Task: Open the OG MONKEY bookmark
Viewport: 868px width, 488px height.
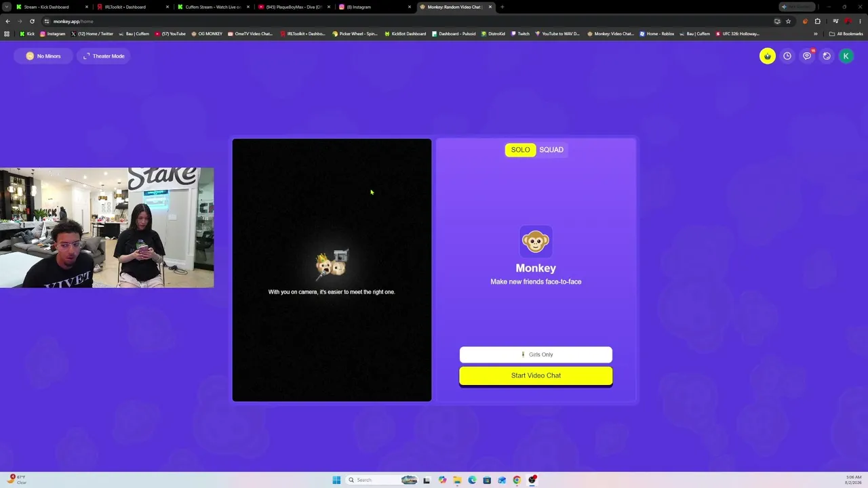Action: point(207,34)
